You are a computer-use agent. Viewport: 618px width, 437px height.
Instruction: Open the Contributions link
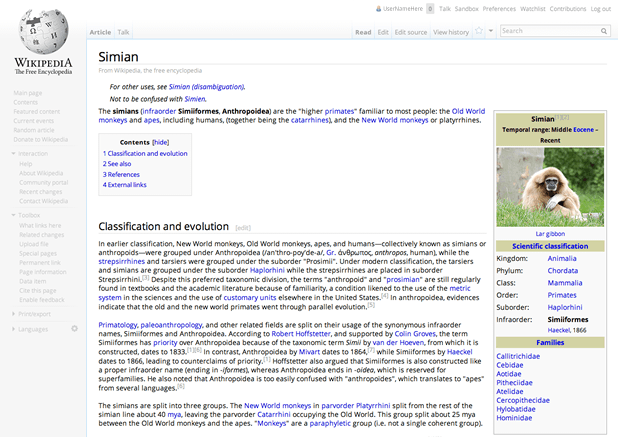point(568,9)
